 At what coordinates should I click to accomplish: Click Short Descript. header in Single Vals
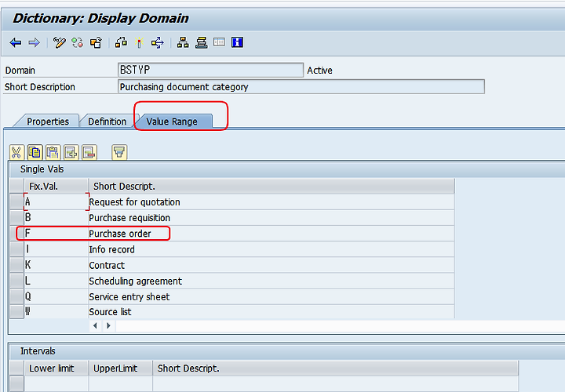(x=272, y=186)
